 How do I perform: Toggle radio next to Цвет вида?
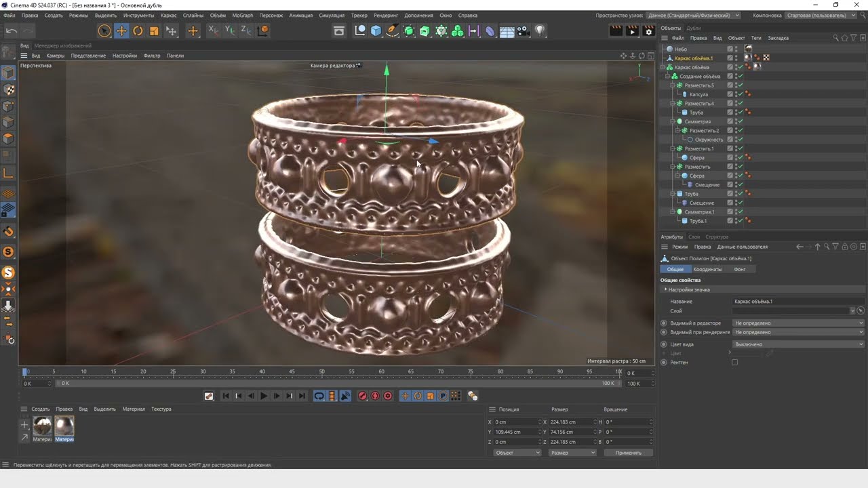point(664,344)
